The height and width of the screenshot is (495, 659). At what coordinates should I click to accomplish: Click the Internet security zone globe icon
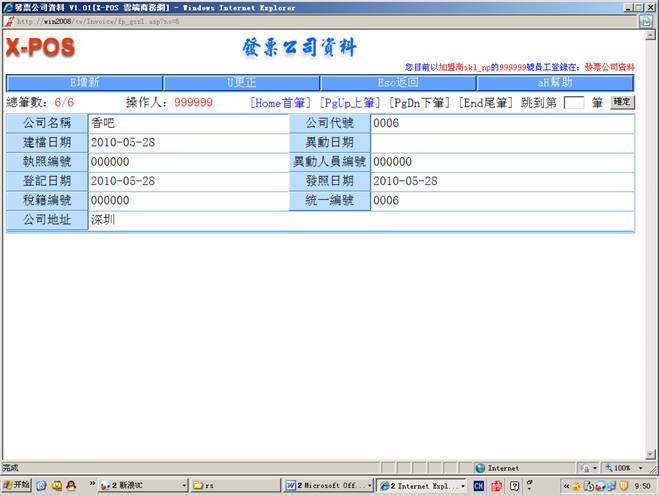(x=481, y=467)
